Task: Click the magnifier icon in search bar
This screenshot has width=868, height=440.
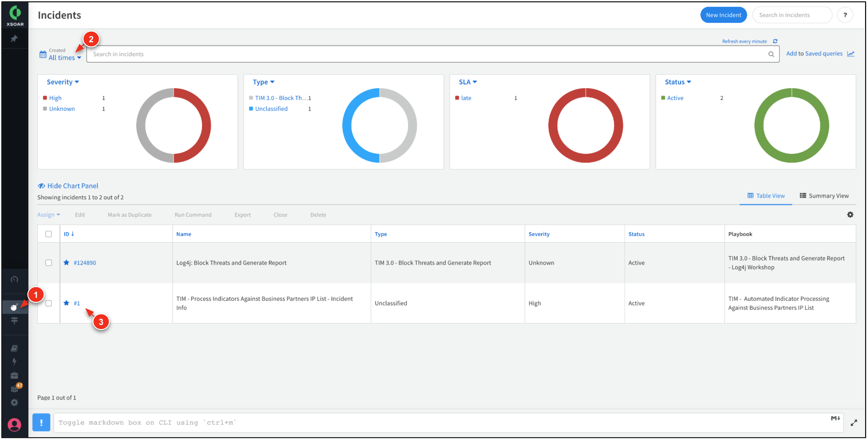Action: click(x=771, y=54)
